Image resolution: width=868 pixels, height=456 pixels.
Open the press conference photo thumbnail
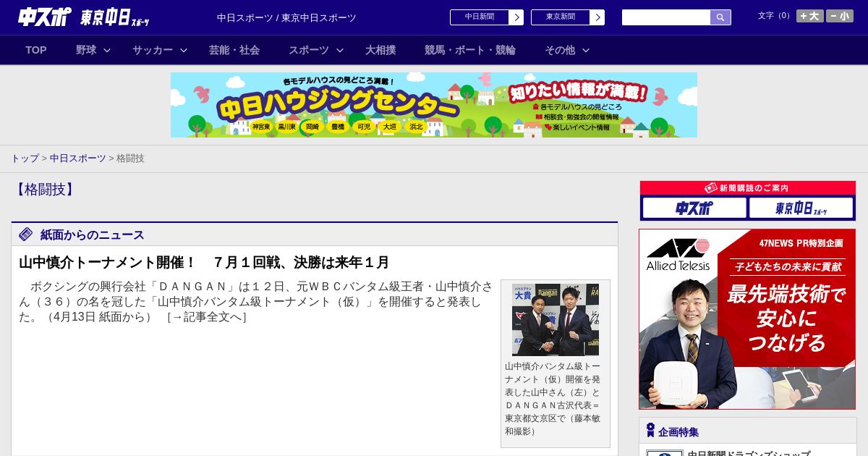[x=556, y=319]
